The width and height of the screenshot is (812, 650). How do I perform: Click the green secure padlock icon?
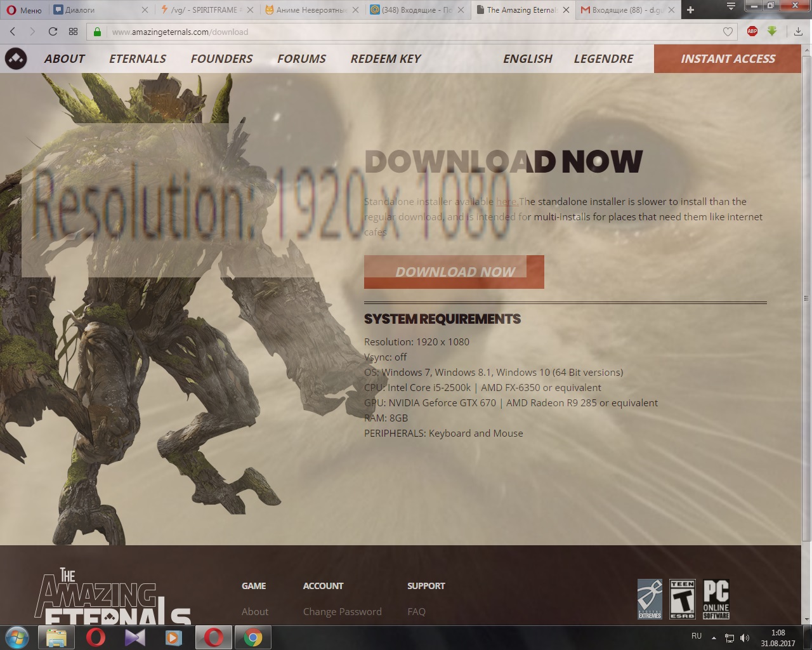(x=97, y=32)
